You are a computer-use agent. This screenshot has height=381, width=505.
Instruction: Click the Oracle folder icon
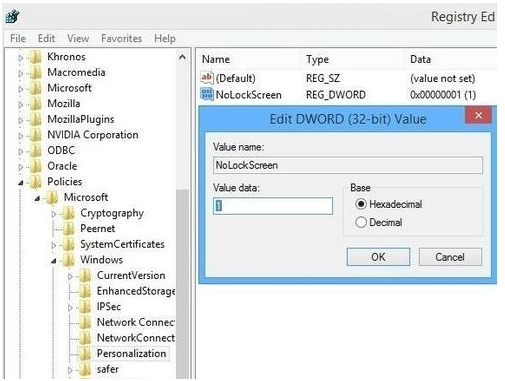pyautogui.click(x=35, y=166)
